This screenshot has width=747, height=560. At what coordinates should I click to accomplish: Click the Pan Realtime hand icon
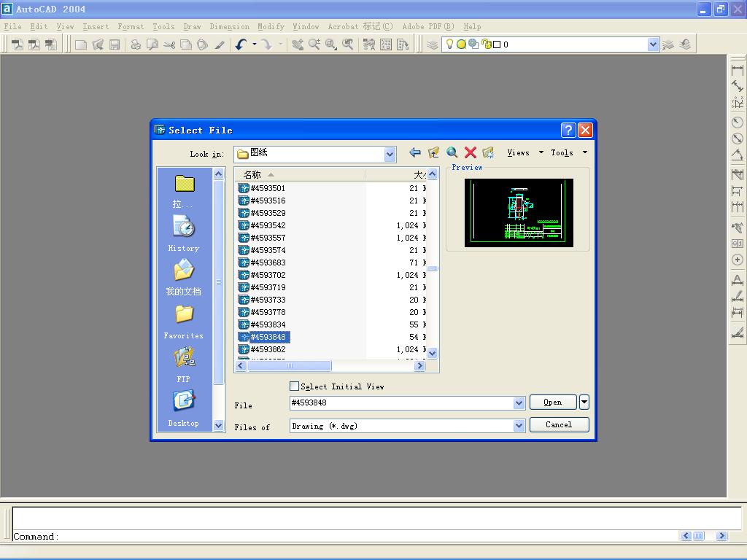[298, 44]
